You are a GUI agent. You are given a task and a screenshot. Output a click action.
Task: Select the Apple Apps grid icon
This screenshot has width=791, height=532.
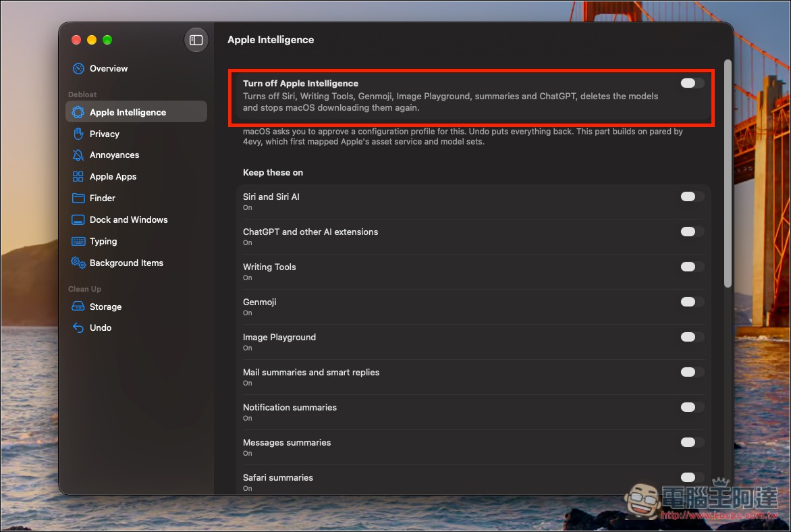78,177
